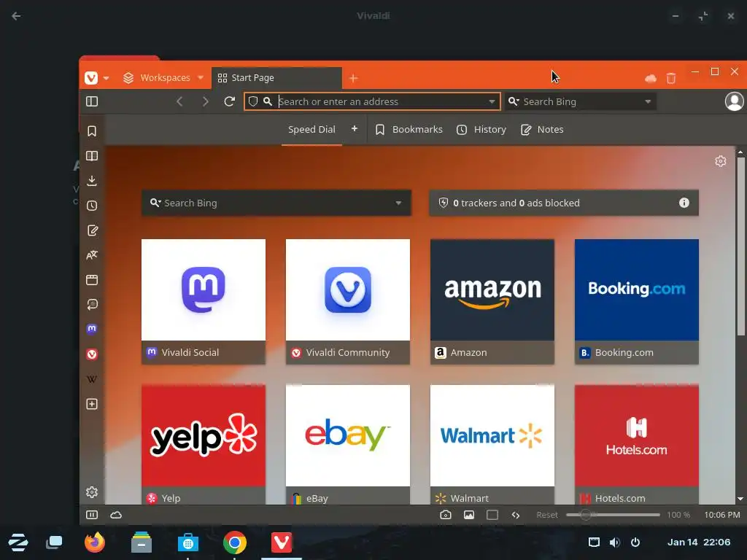This screenshot has height=560, width=747.
Task: Open start page customization gear
Action: (720, 161)
